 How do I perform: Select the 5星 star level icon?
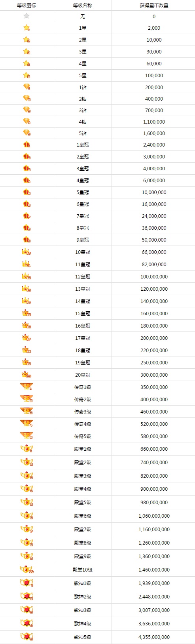[27, 75]
